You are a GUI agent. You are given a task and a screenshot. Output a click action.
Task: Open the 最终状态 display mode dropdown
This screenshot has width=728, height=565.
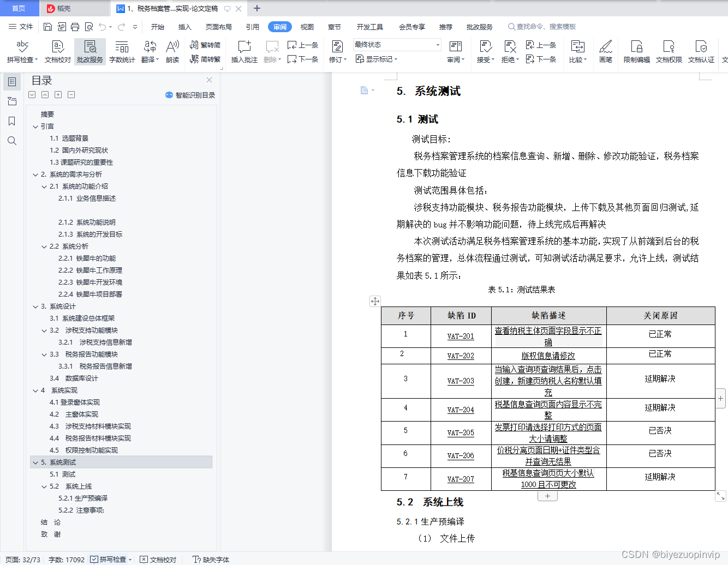[397, 45]
